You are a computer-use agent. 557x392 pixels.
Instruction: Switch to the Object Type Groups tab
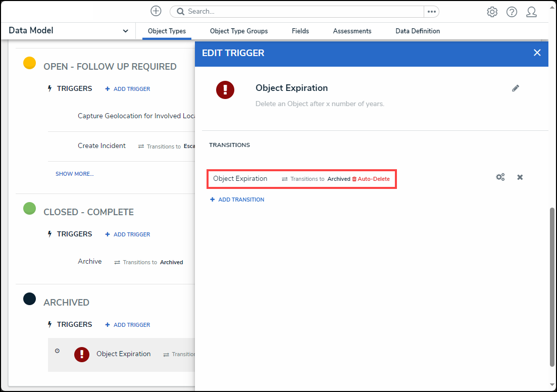[x=239, y=31]
